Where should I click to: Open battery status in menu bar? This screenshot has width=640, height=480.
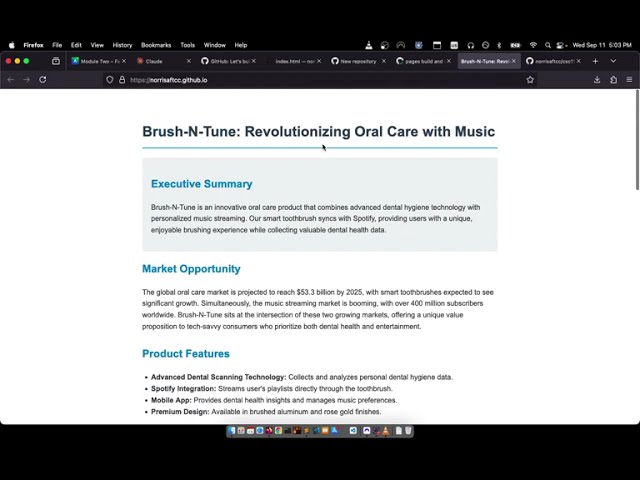click(516, 45)
